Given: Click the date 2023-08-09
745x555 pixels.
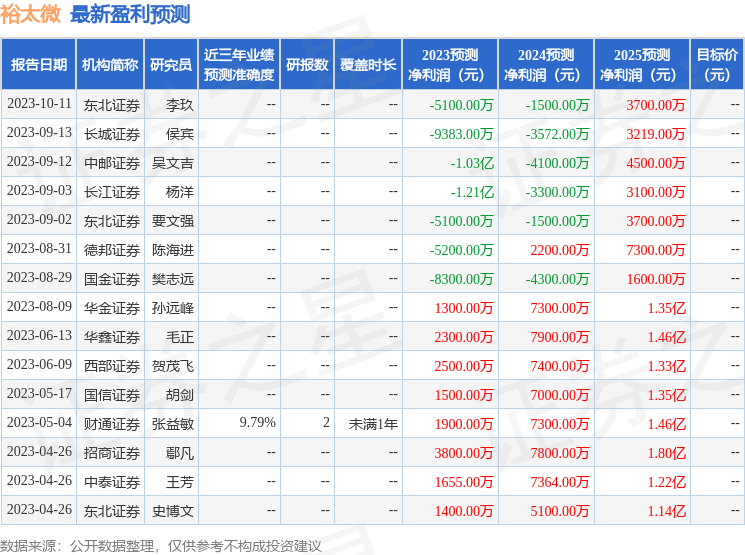Looking at the screenshot, I should [39, 306].
